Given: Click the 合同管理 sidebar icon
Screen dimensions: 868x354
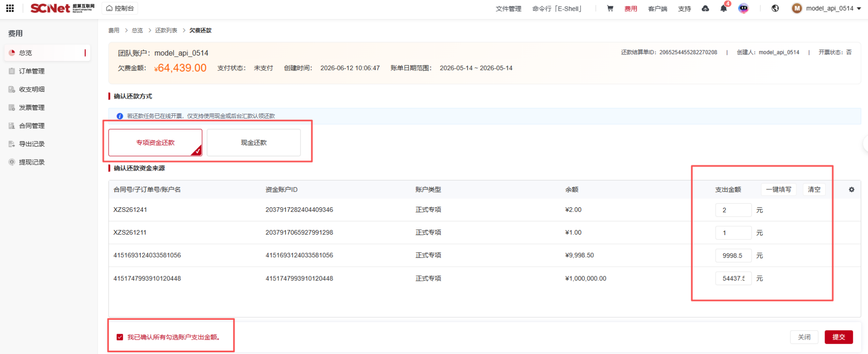Looking at the screenshot, I should point(12,125).
